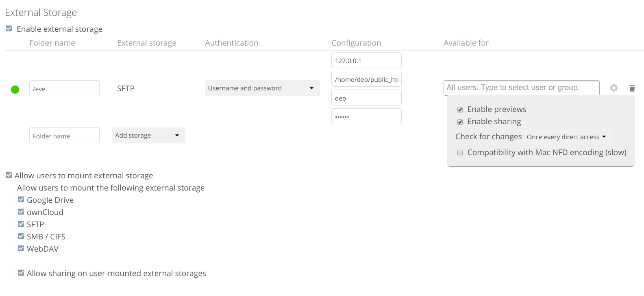Focus the All users or group field
The width and height of the screenshot is (644, 296).
pos(521,88)
